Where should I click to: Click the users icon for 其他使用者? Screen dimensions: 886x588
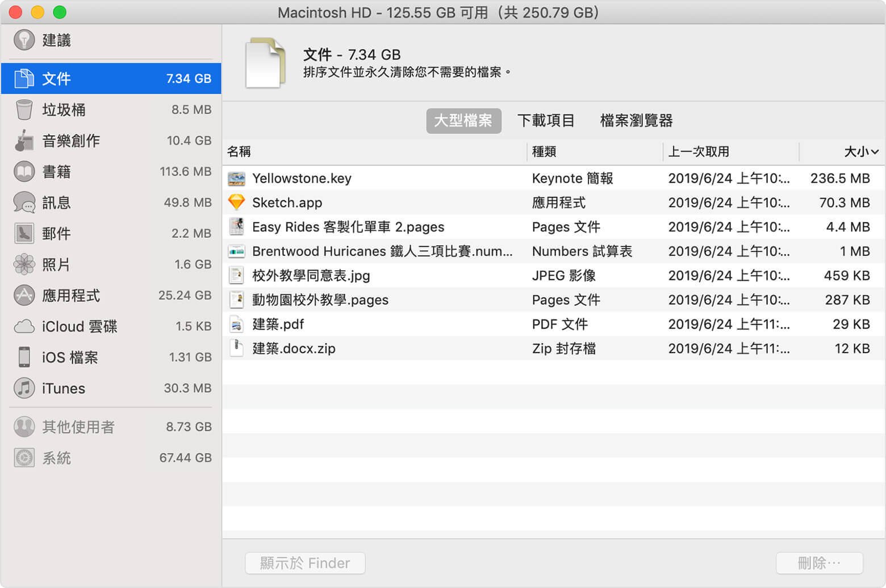[24, 427]
